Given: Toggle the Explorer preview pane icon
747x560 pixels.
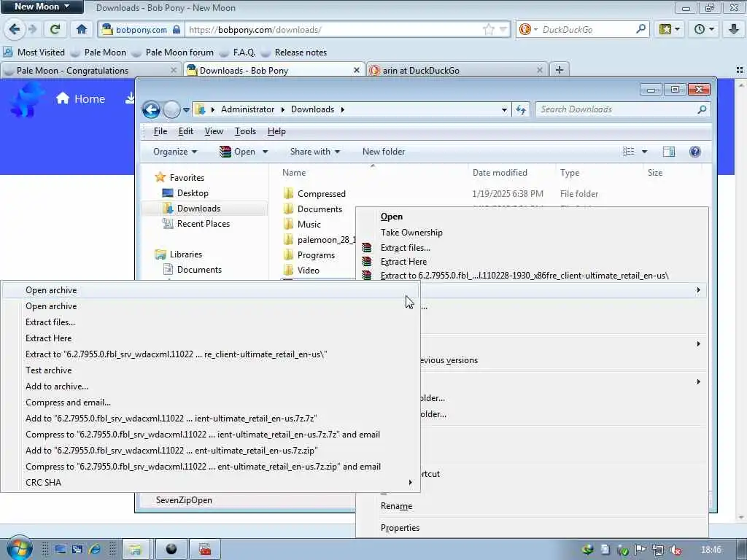Looking at the screenshot, I should click(x=669, y=152).
